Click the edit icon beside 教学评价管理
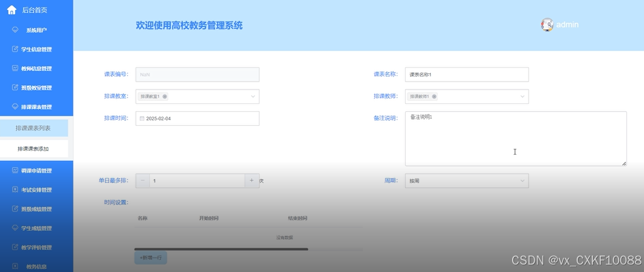Image resolution: width=644 pixels, height=272 pixels. coord(15,247)
